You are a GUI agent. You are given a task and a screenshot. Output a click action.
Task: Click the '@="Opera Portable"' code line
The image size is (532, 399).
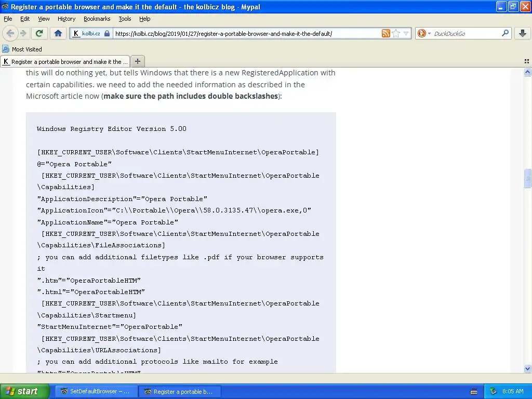(74, 164)
